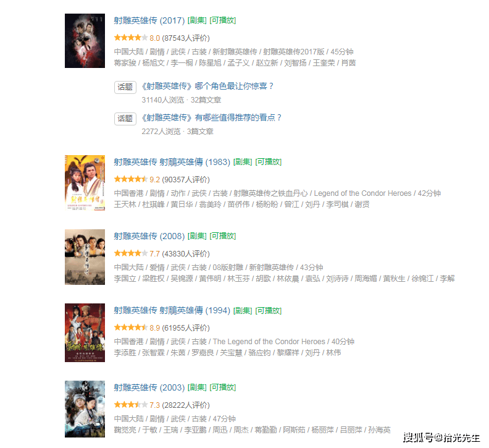Open the 射雕英雄传 (2008) title link
The height and width of the screenshot is (448, 489).
(149, 236)
